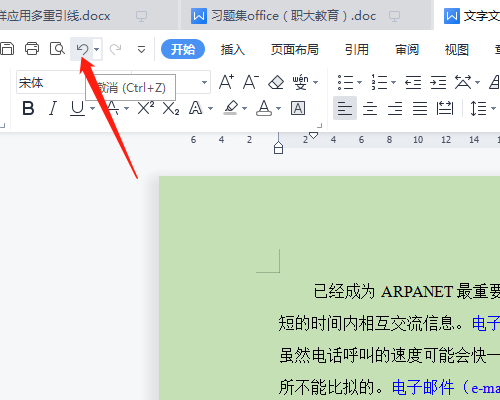Image resolution: width=500 pixels, height=400 pixels.
Task: Expand the Chinese layout dropdown arrow
Action: pyautogui.click(x=477, y=82)
